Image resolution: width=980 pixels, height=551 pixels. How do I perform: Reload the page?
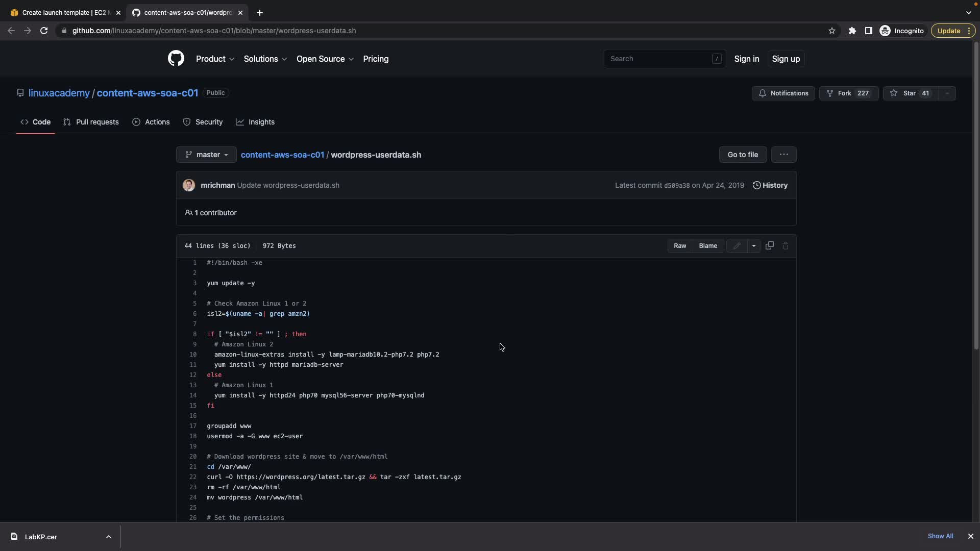click(x=44, y=31)
